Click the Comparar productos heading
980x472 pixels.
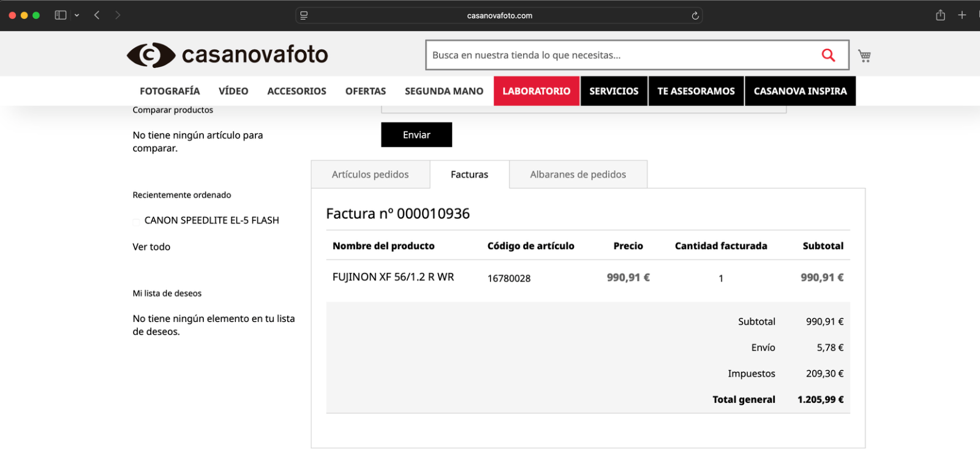(x=173, y=110)
